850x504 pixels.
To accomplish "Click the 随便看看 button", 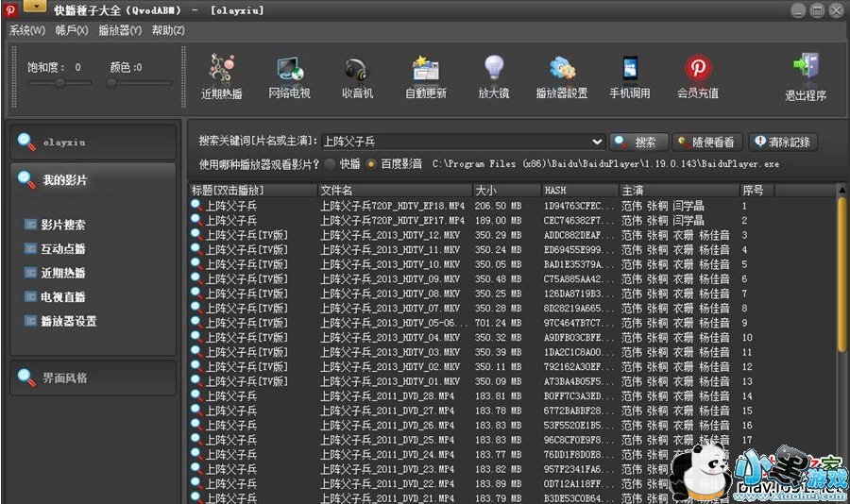I will point(708,142).
